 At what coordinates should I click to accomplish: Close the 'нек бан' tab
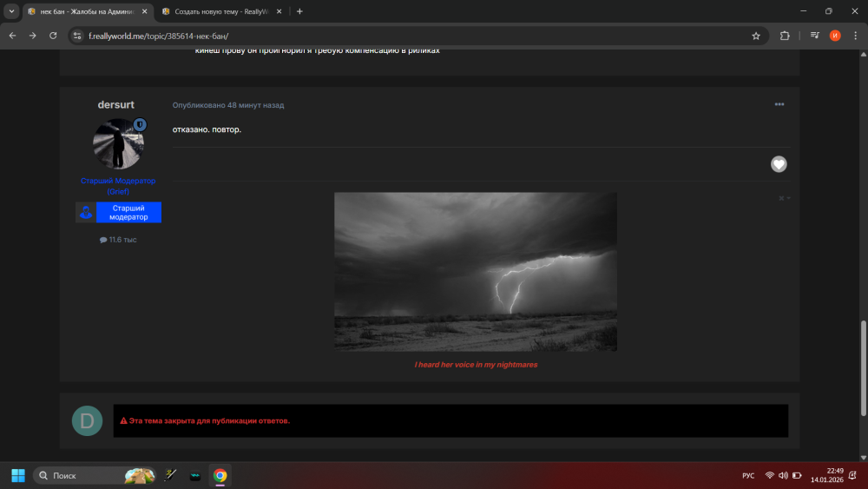click(144, 11)
